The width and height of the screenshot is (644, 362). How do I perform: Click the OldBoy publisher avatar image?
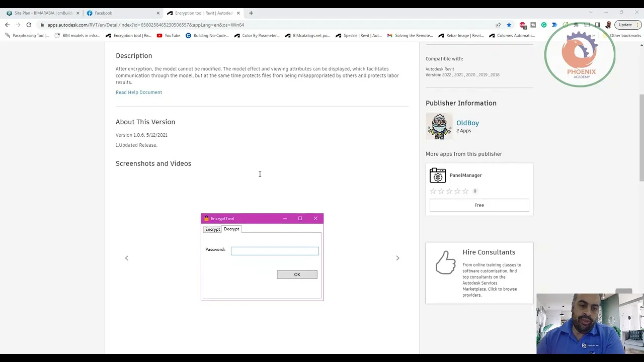point(439,126)
